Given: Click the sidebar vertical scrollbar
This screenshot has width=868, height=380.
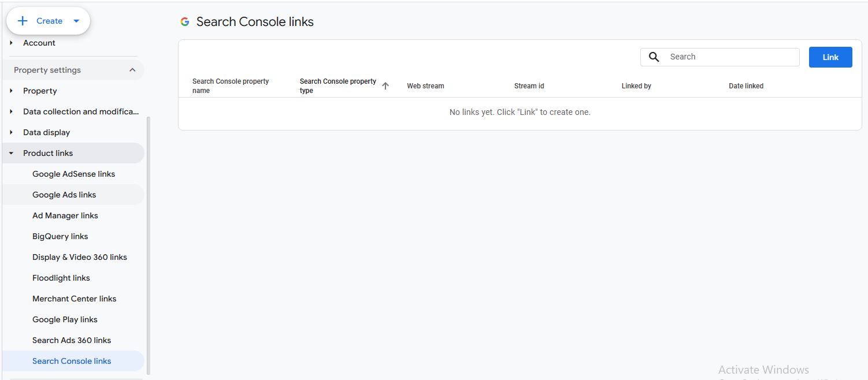Looking at the screenshot, I should pyautogui.click(x=148, y=243).
